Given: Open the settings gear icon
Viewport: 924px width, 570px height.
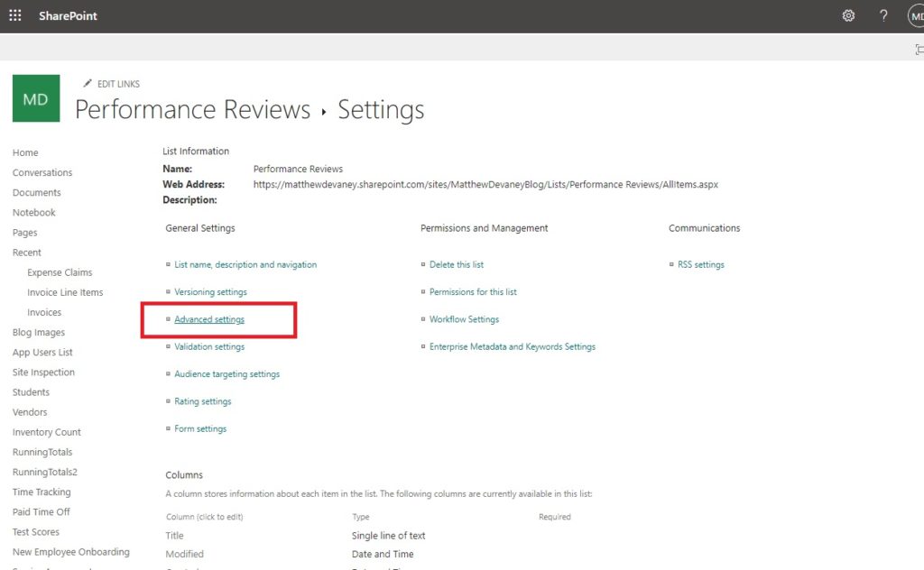Looking at the screenshot, I should (848, 16).
